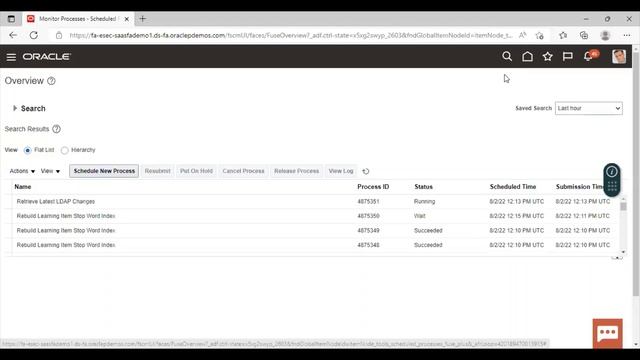Open a new browser tab
Viewport: 640px width, 360px height.
[142, 19]
